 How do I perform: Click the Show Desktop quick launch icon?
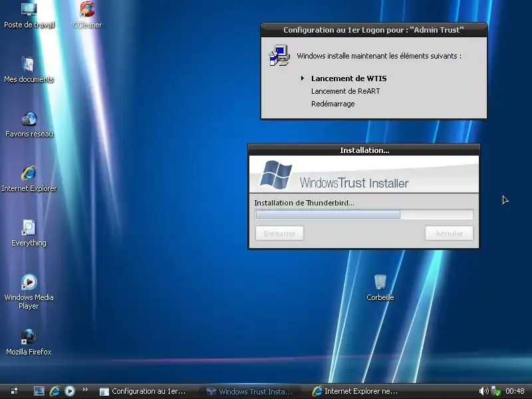pos(39,391)
